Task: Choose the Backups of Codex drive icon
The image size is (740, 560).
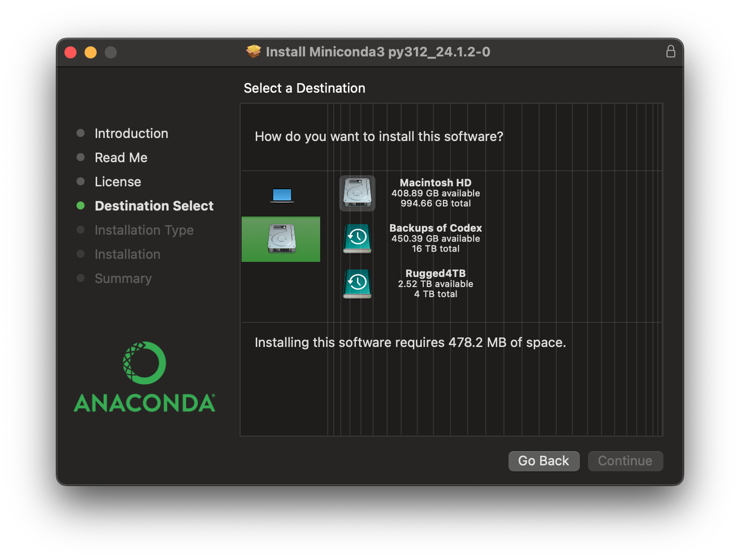Action: [357, 239]
